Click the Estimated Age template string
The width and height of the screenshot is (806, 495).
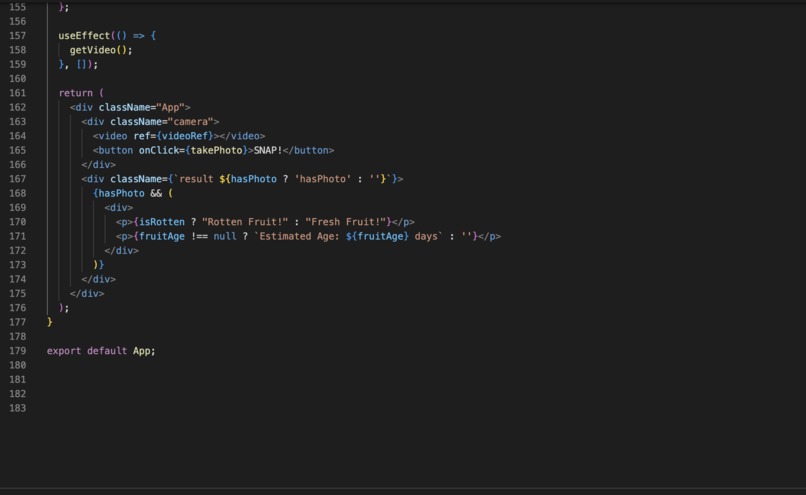pyautogui.click(x=348, y=236)
